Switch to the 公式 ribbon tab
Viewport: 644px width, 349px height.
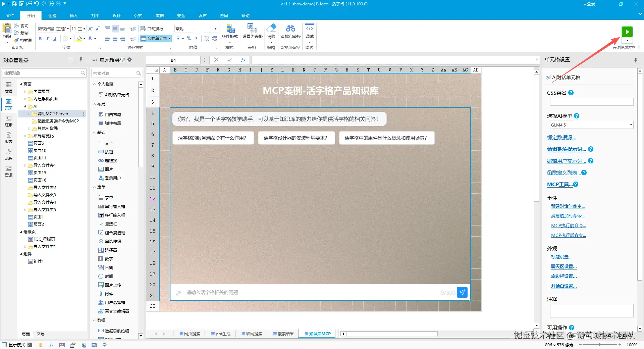[x=138, y=15]
